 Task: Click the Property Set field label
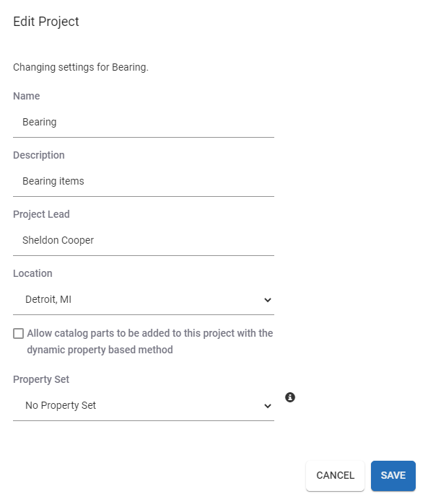click(41, 379)
